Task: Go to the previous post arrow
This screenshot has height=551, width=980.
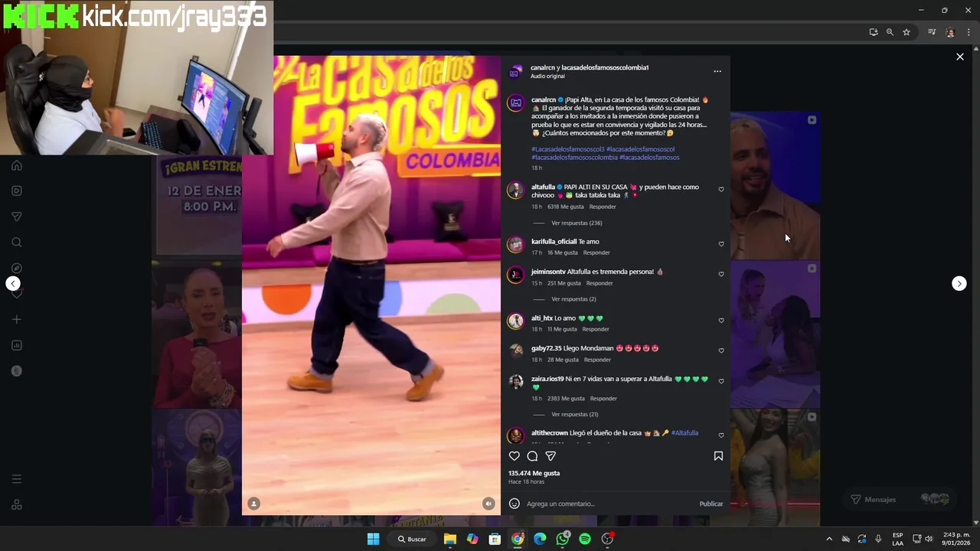Action: pos(13,284)
